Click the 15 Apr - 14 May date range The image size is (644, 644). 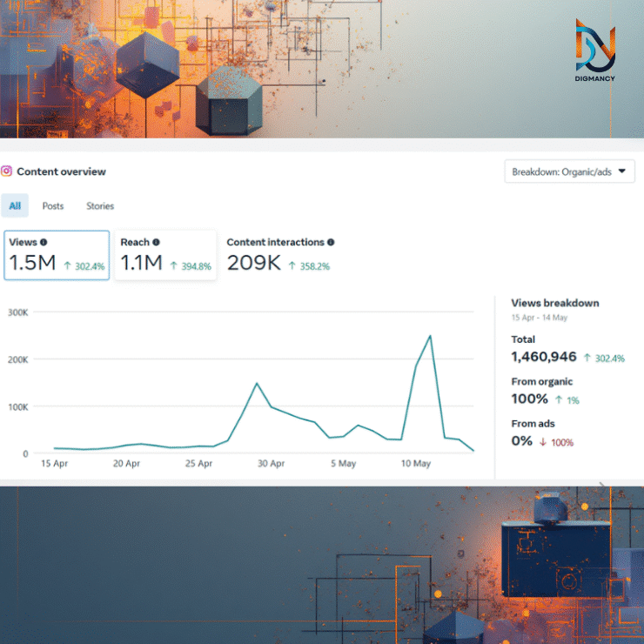[x=541, y=318]
